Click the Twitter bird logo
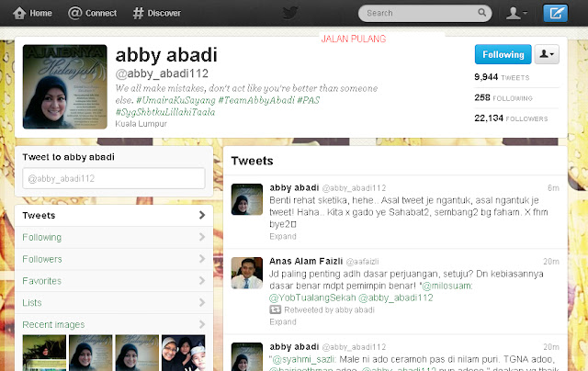 coord(290,13)
